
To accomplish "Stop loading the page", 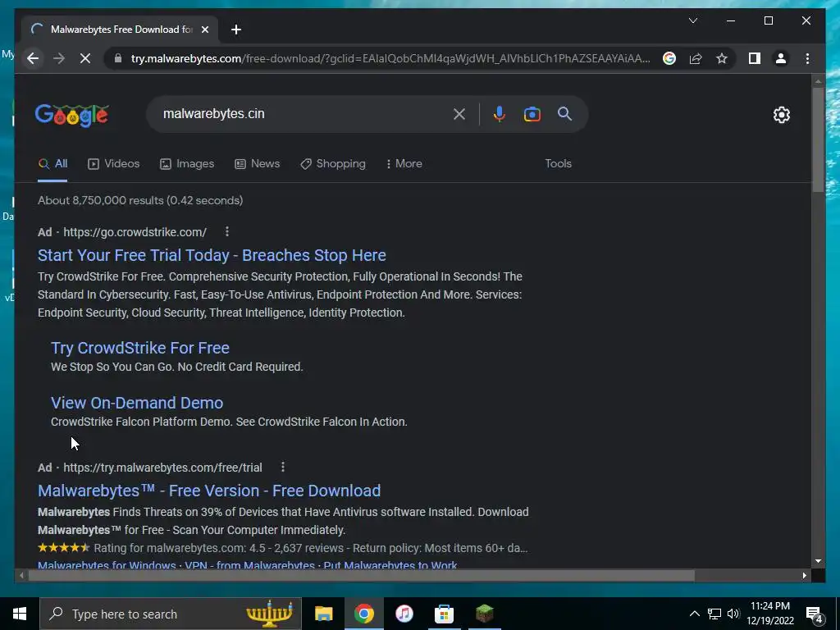I will click(x=85, y=58).
